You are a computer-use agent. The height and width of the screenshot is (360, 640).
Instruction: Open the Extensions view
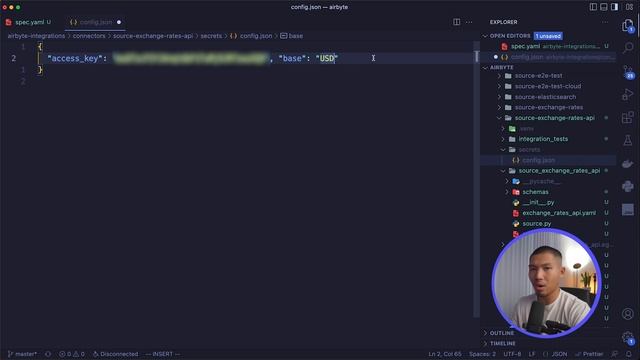click(x=628, y=118)
